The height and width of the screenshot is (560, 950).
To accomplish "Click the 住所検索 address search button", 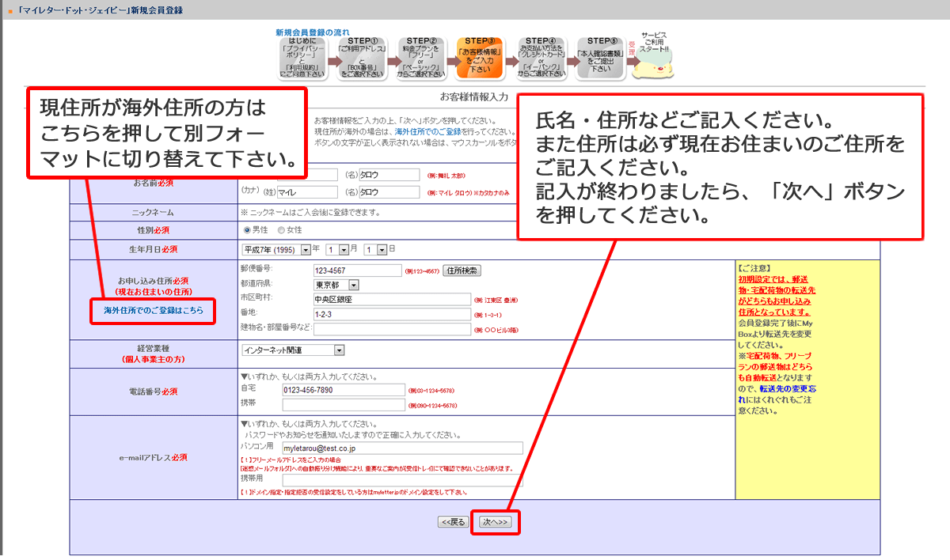I will click(462, 271).
